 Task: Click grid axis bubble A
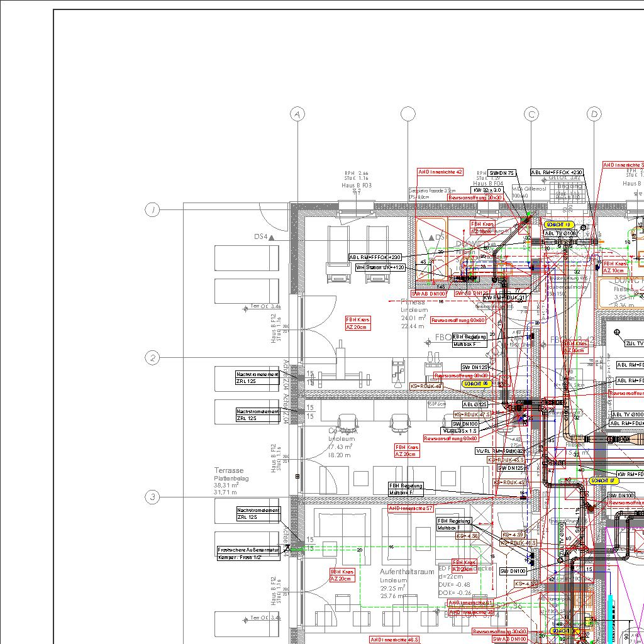(297, 114)
